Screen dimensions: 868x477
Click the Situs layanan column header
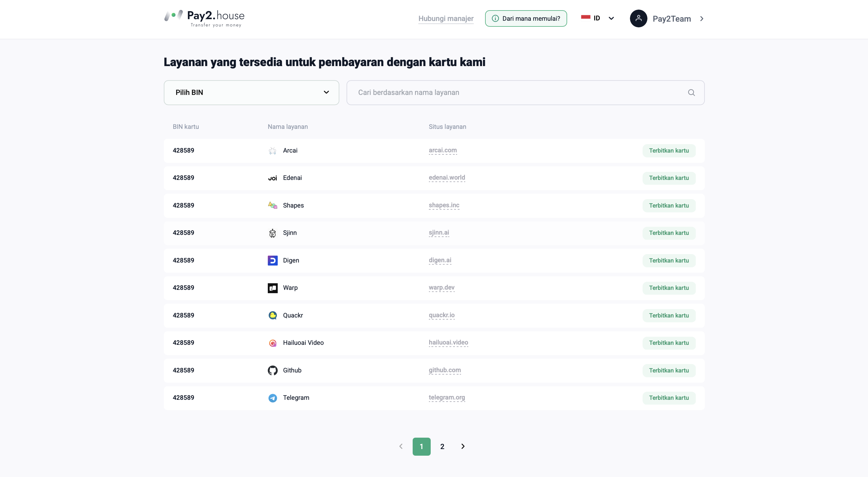point(447,127)
